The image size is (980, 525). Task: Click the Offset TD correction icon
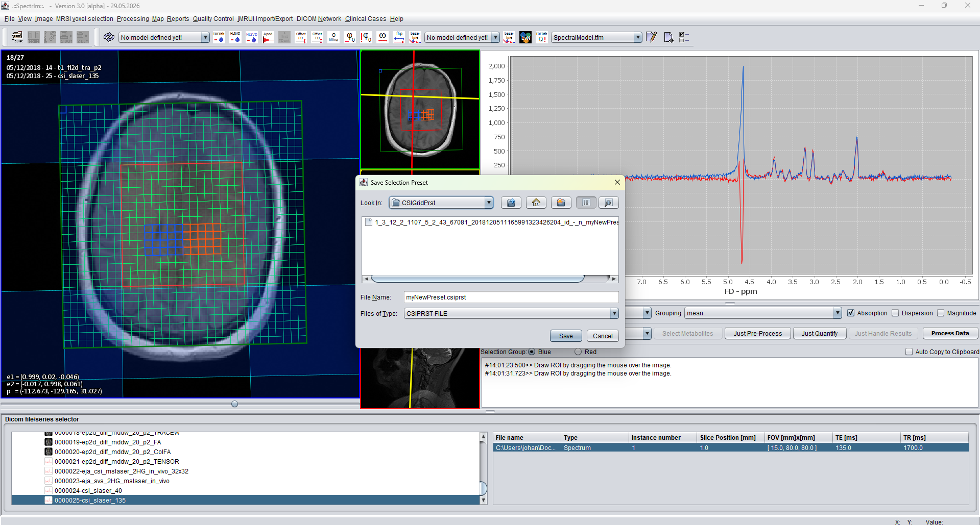[x=317, y=37]
